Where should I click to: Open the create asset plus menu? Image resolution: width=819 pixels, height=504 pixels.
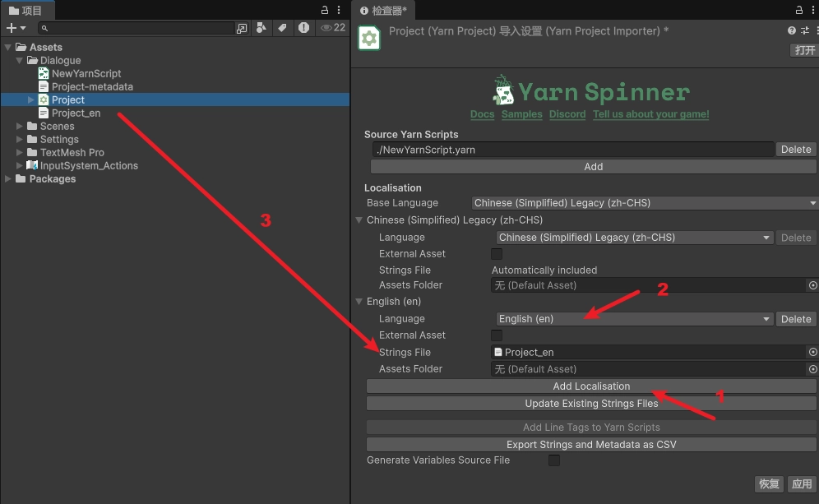pyautogui.click(x=15, y=28)
